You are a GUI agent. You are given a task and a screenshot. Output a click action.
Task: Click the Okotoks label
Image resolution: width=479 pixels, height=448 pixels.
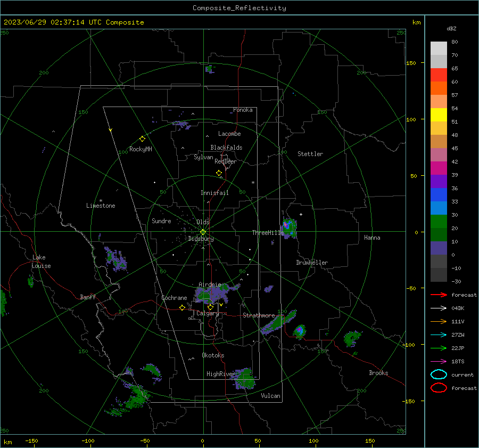tap(213, 355)
